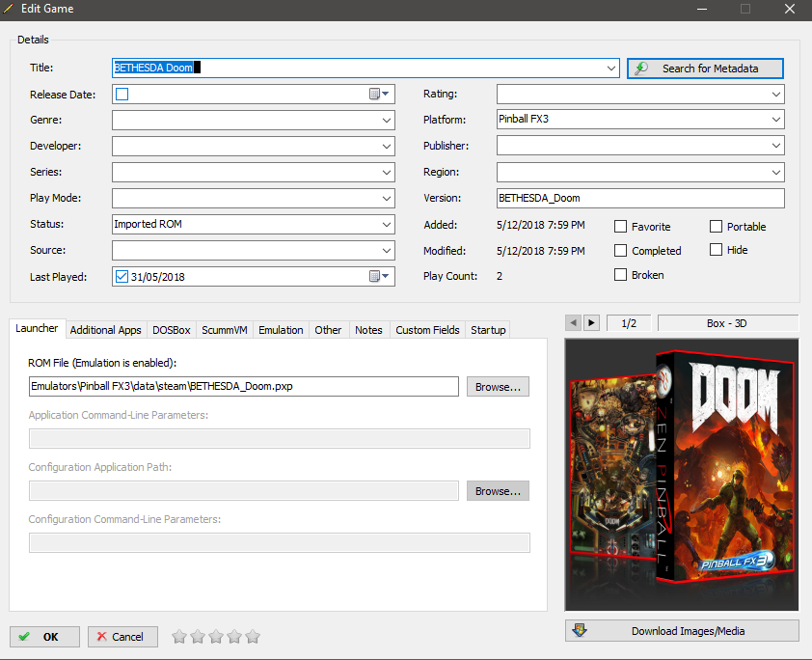
Task: Show the previous image with left arrow
Action: (573, 322)
